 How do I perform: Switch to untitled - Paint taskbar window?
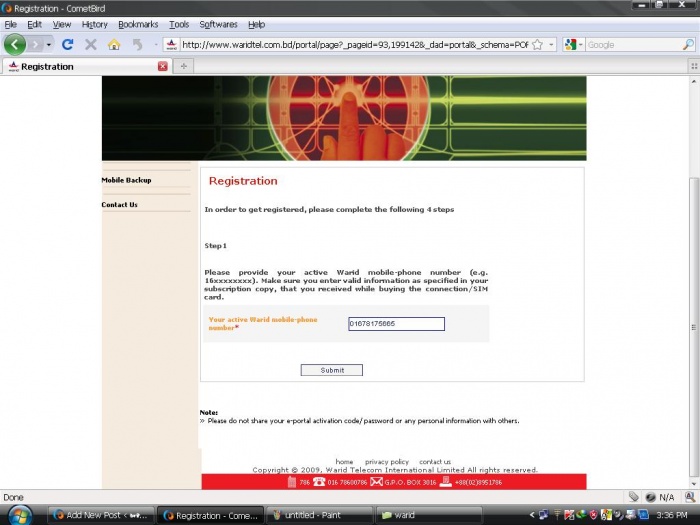coord(319,516)
